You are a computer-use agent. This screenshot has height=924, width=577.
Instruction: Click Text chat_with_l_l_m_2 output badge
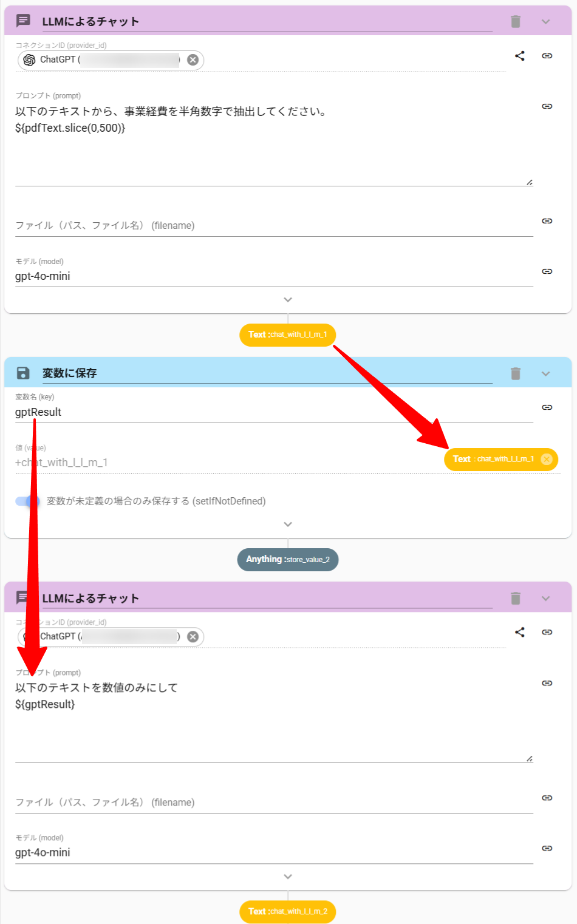coord(288,911)
